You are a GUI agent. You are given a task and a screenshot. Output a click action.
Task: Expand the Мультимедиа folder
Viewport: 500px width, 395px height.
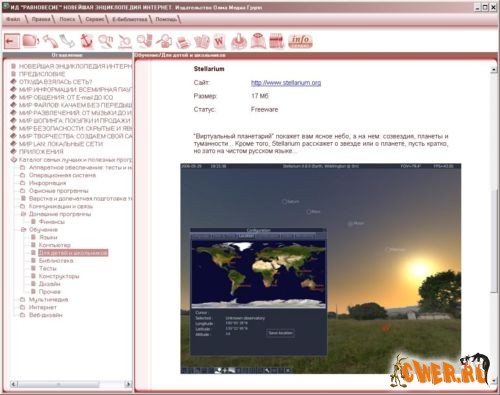click(22, 299)
